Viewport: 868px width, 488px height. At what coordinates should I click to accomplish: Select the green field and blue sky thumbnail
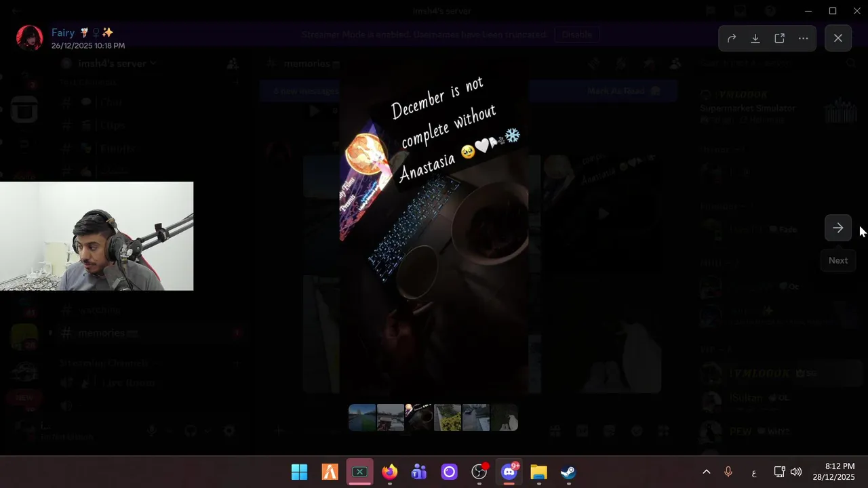click(362, 418)
